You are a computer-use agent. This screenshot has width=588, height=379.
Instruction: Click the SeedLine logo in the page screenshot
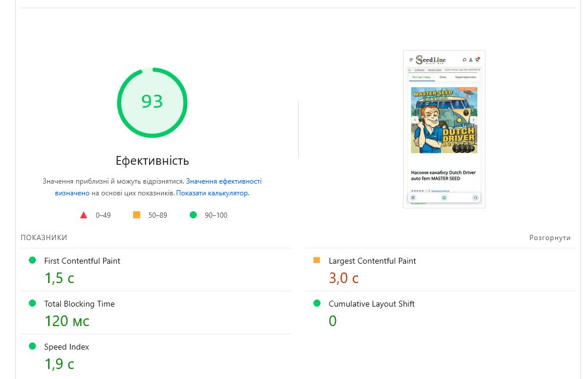click(431, 59)
